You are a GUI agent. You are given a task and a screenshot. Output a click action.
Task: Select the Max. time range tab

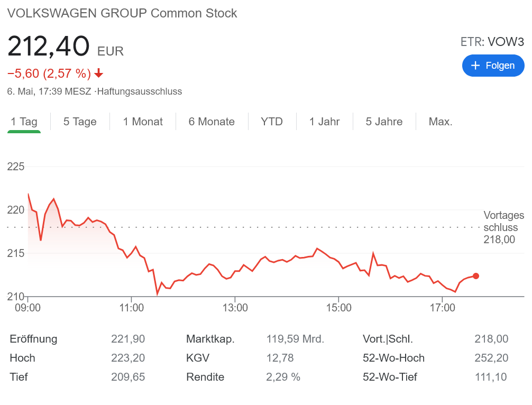(x=441, y=122)
